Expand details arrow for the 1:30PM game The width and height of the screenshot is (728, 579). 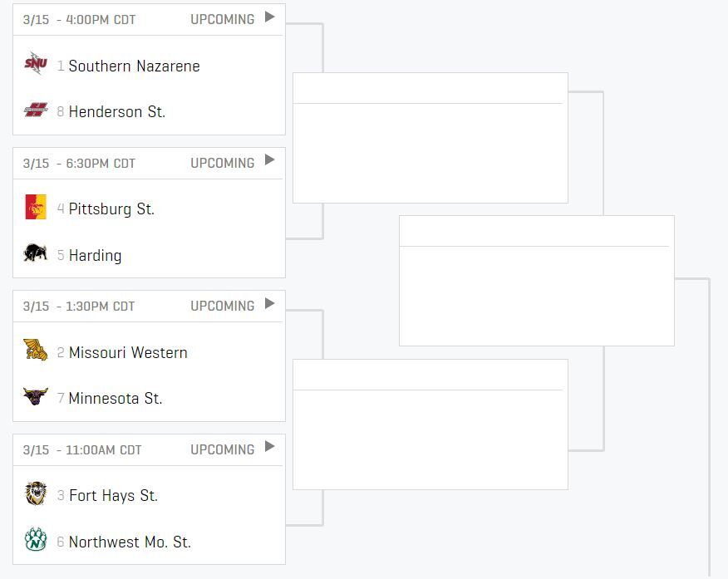[x=269, y=305]
